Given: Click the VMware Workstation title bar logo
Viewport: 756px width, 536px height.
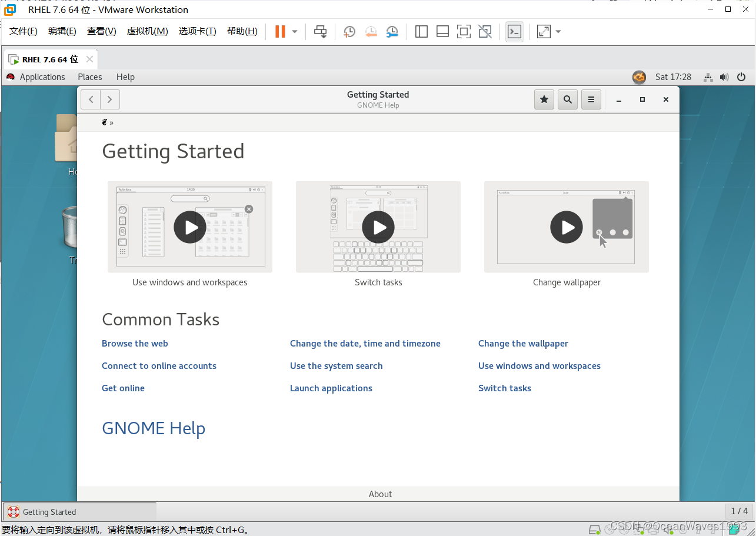Looking at the screenshot, I should coord(10,9).
